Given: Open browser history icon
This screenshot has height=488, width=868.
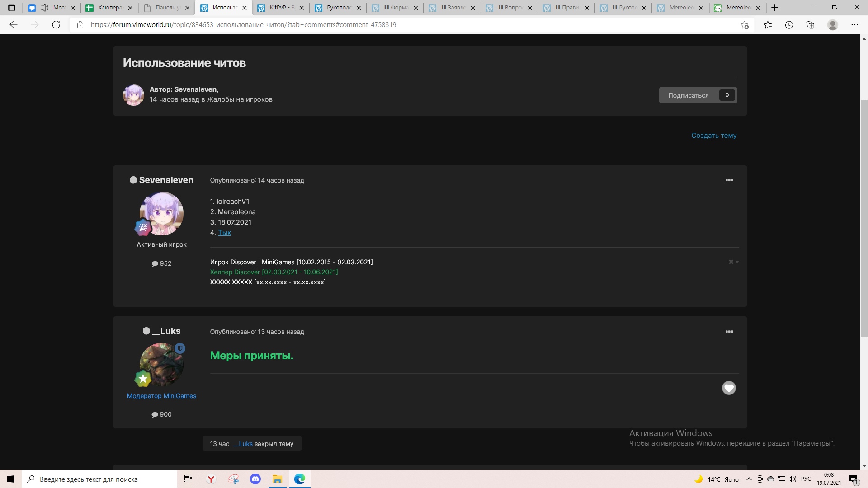Looking at the screenshot, I should [x=789, y=25].
